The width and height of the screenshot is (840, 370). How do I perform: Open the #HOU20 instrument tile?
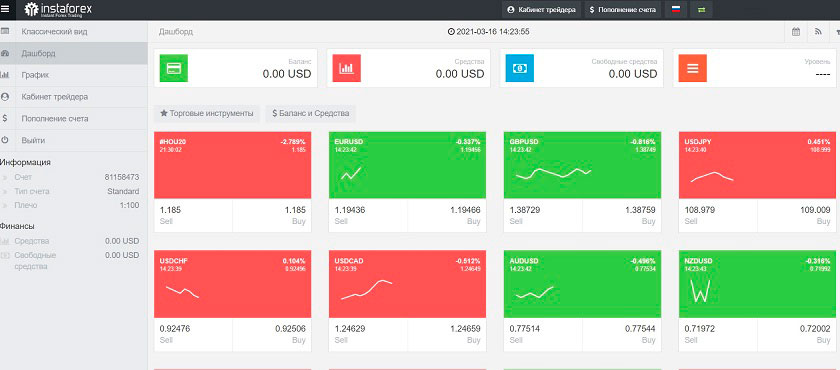point(232,165)
